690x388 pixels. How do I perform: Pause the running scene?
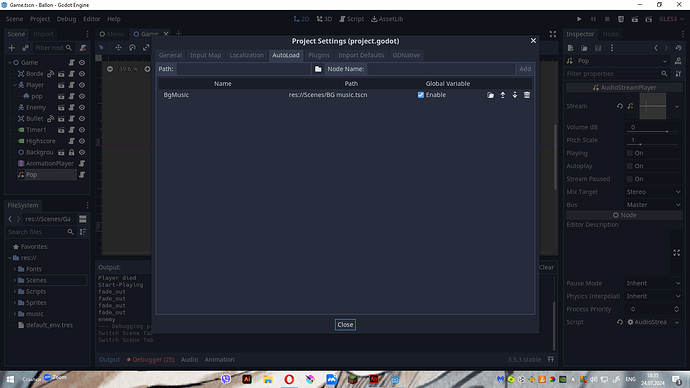[593, 19]
